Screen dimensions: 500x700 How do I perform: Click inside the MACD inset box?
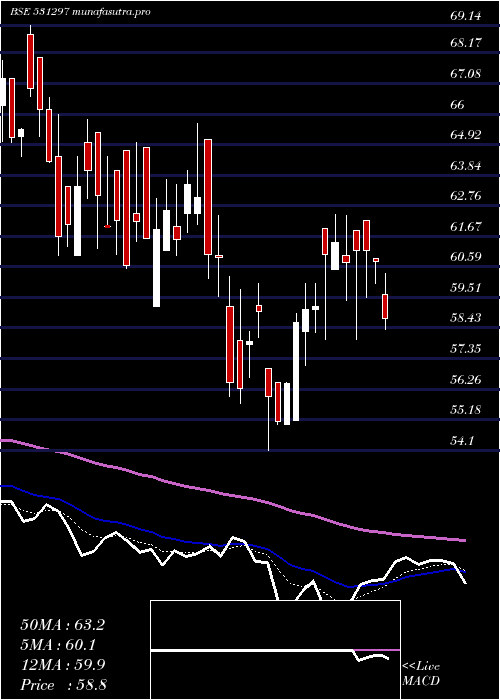point(275,650)
